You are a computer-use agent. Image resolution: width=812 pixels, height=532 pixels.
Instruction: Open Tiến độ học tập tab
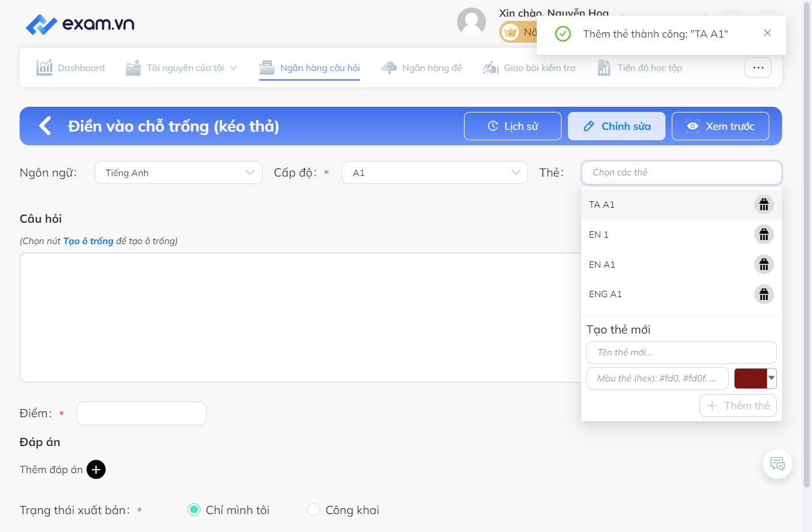639,68
